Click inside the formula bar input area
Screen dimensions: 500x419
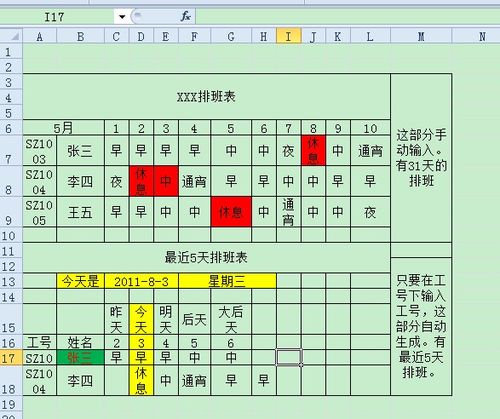tap(347, 17)
